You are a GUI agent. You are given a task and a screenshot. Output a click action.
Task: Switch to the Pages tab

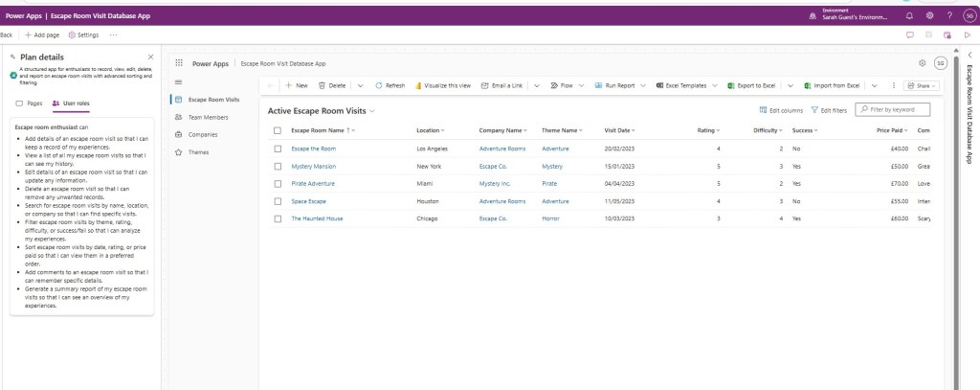click(29, 102)
